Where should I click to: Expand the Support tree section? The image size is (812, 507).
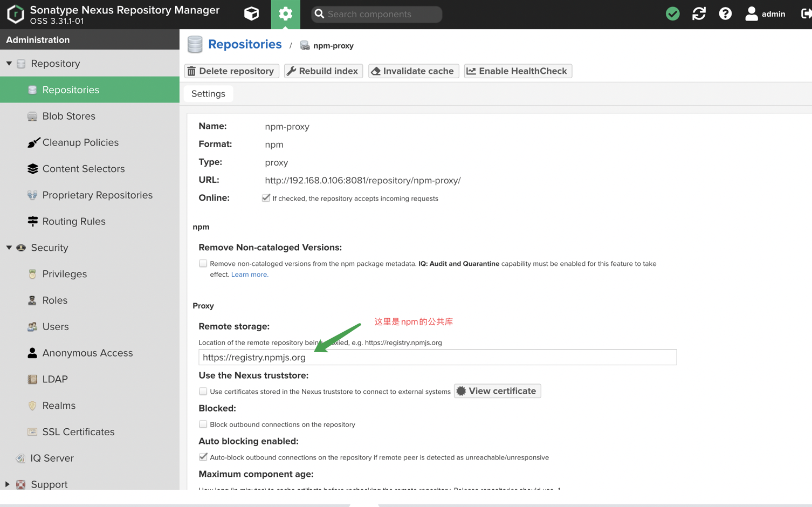[x=8, y=484]
